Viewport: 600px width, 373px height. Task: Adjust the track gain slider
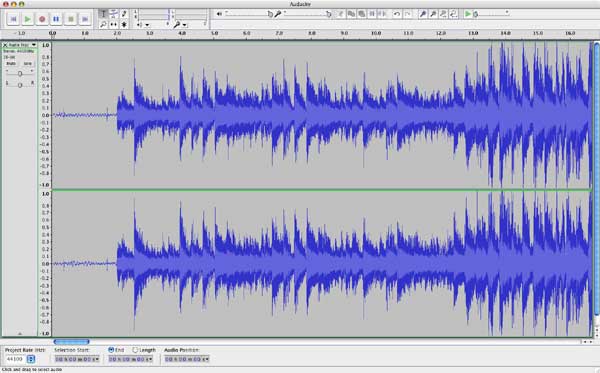coord(20,73)
